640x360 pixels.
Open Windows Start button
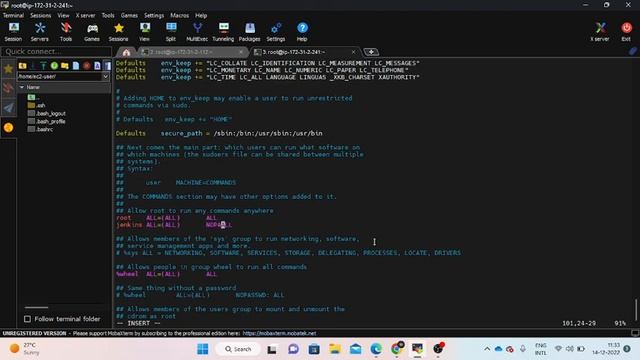click(202, 349)
